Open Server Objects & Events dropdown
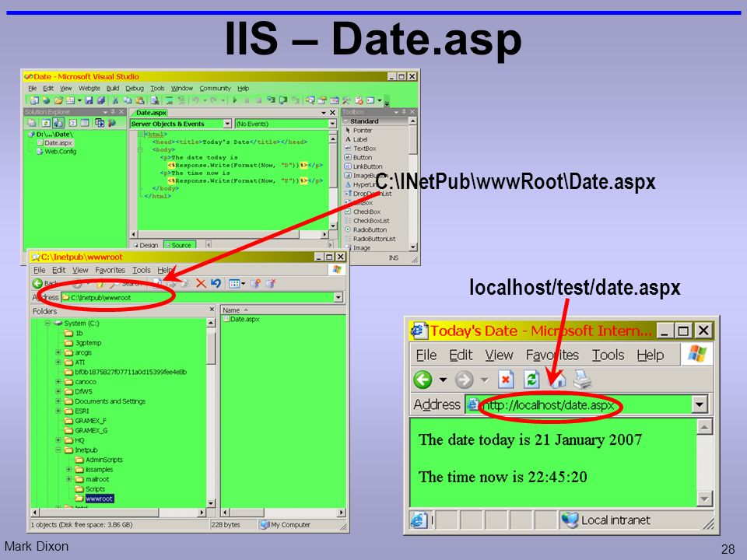This screenshot has width=747, height=560. coord(227,124)
